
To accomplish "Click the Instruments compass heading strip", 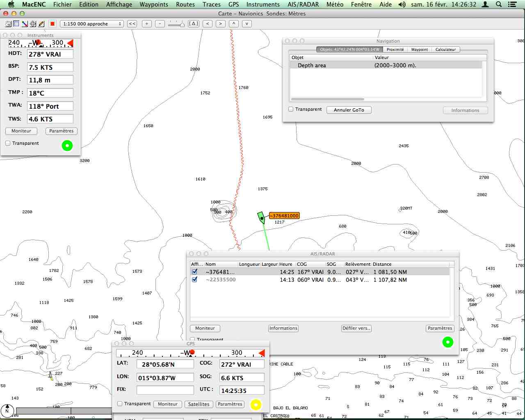I will 41,43.
